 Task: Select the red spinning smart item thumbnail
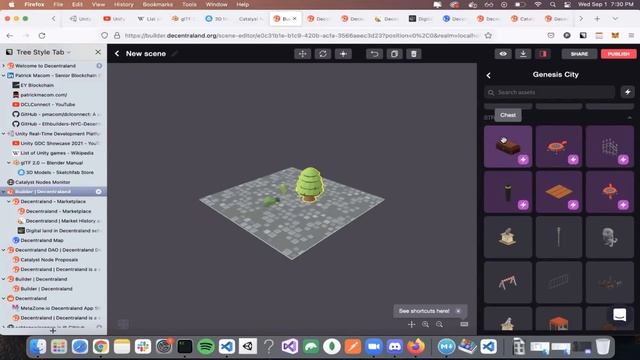tap(609, 192)
